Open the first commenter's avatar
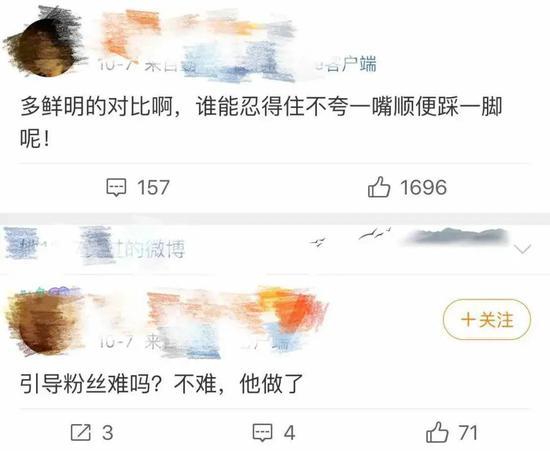Screen dimensions: 550x451 coord(44,47)
